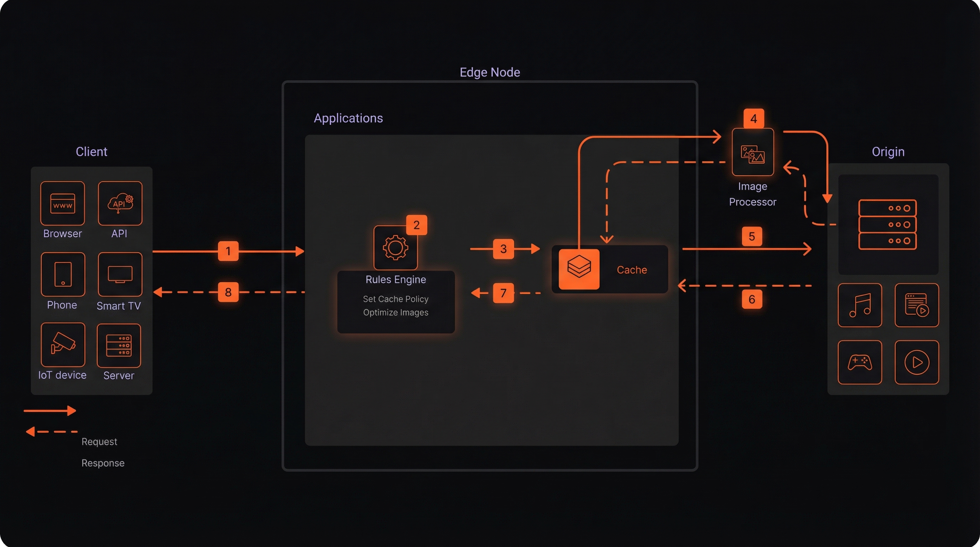Click the Cache label text
The image size is (980, 547).
coord(631,270)
